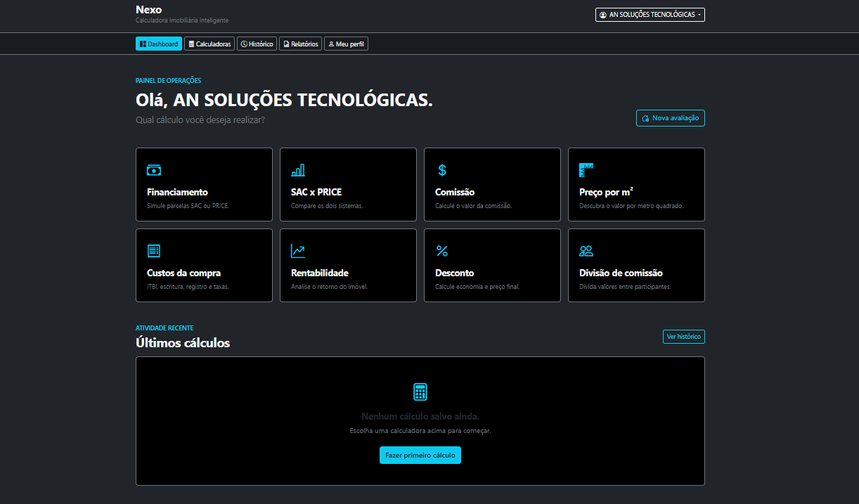Click the 'Últimos cálculos' heading
The height and width of the screenshot is (504, 859).
[183, 343]
